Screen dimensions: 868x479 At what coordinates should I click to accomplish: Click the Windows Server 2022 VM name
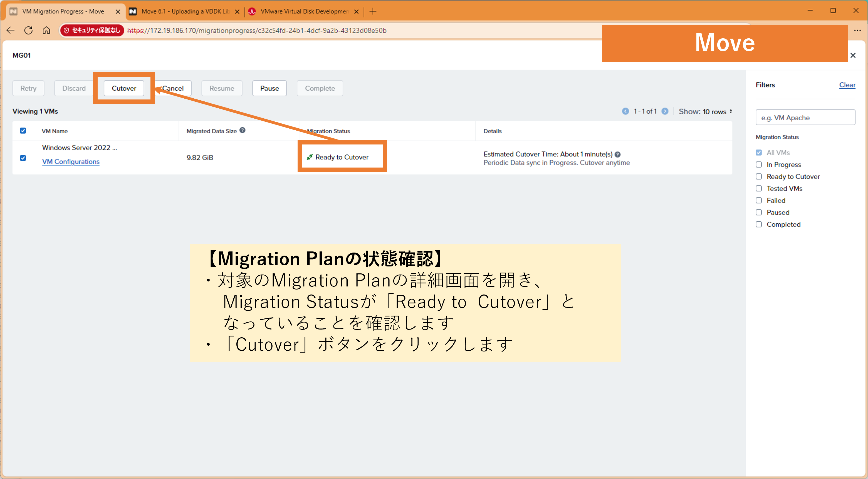80,148
